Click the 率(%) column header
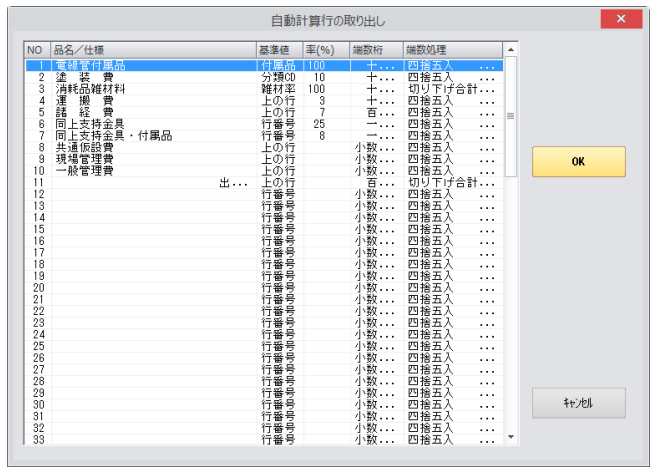 pos(324,49)
